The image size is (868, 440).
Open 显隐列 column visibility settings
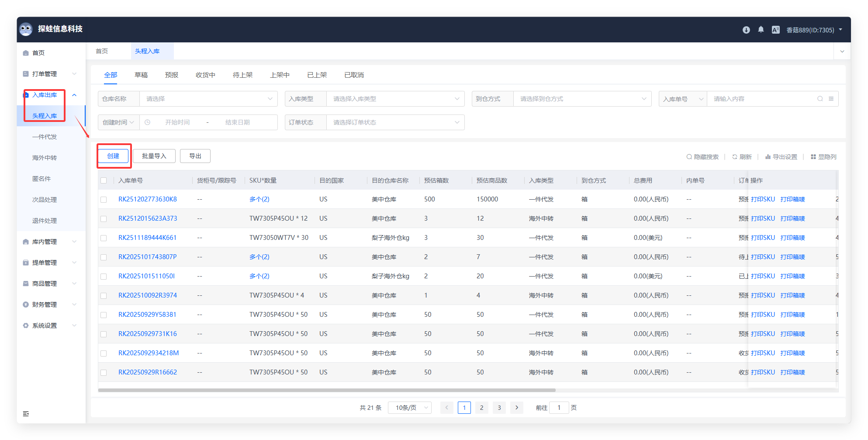[823, 157]
